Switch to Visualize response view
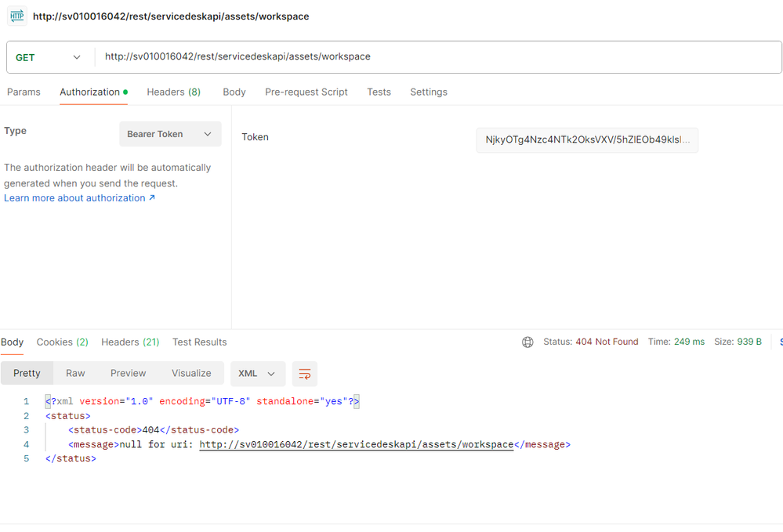The height and width of the screenshot is (532, 783). click(191, 373)
